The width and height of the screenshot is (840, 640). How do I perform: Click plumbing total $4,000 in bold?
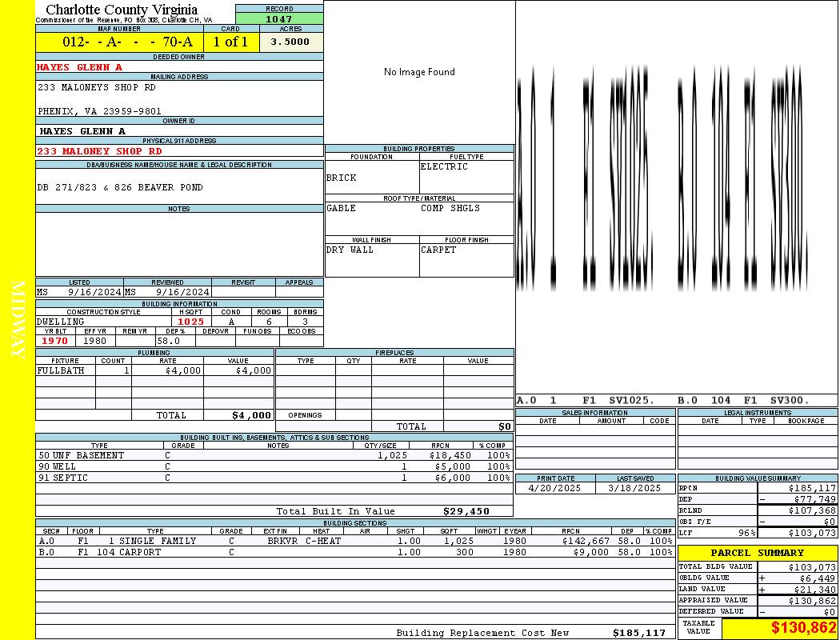coord(252,415)
